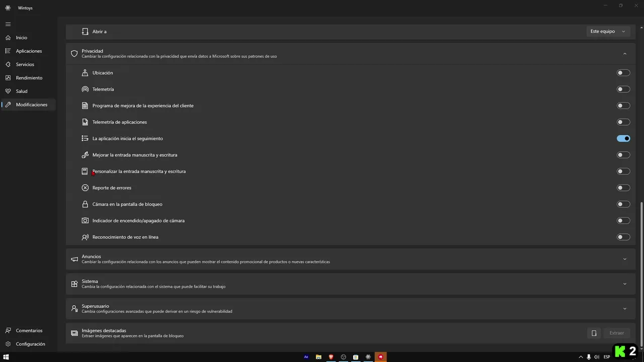Click the phone icon beside Extraer

coord(594,333)
